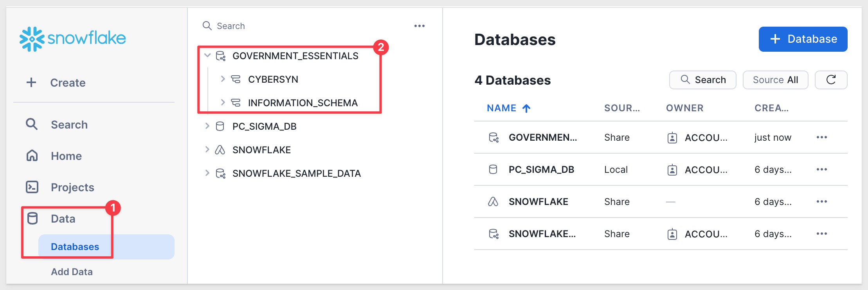This screenshot has height=290, width=868.
Task: Click the Data cylinder icon in sidebar
Action: pos(32,218)
